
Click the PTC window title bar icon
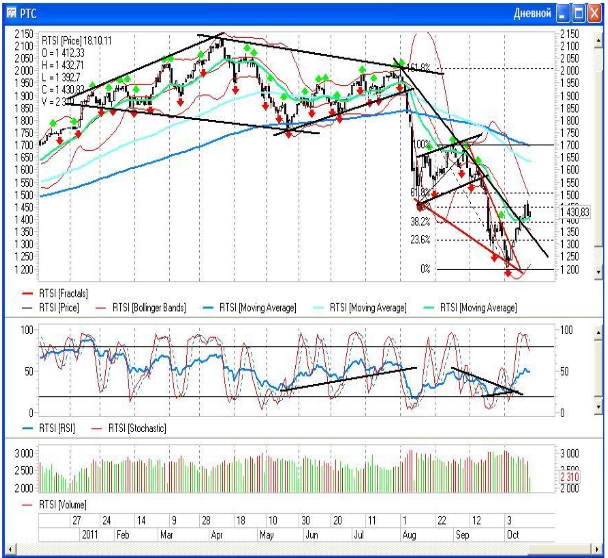[x=12, y=14]
